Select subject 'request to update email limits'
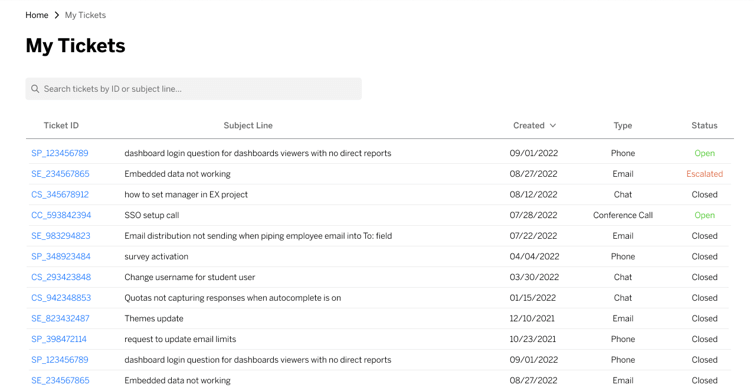 180,339
